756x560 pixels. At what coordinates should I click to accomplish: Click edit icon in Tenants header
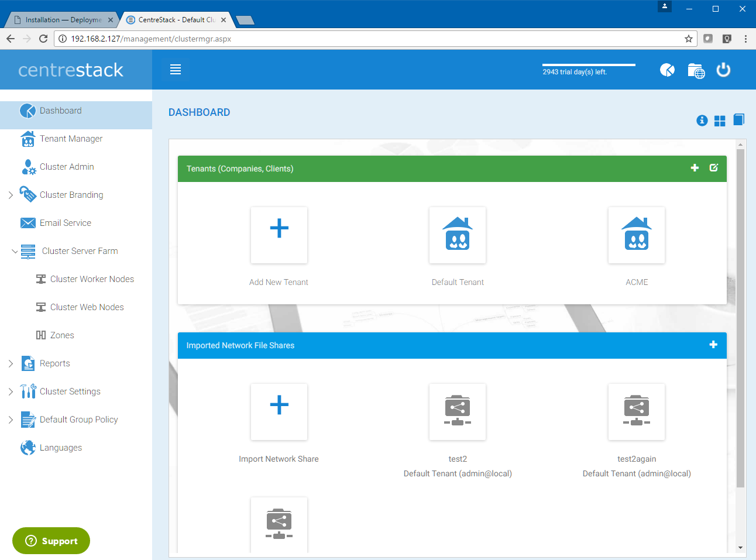click(x=713, y=168)
